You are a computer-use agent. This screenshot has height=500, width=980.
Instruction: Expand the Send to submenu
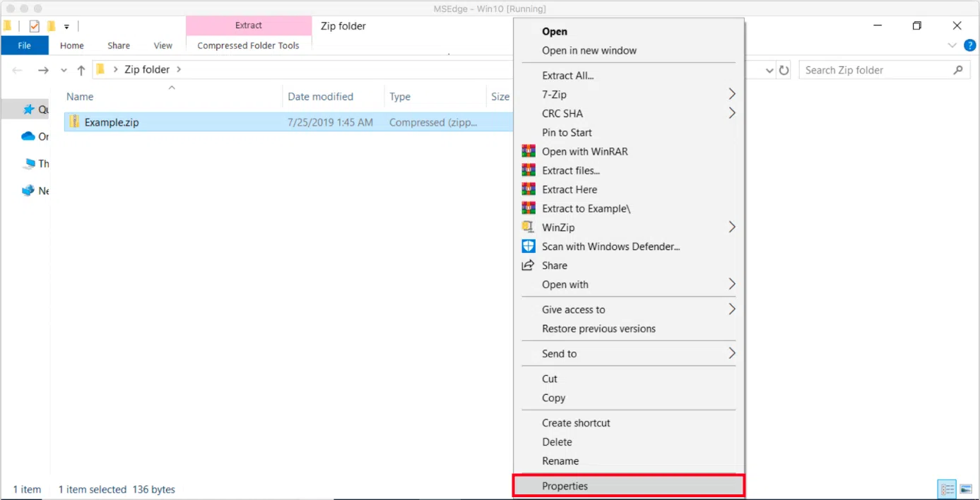coord(731,353)
